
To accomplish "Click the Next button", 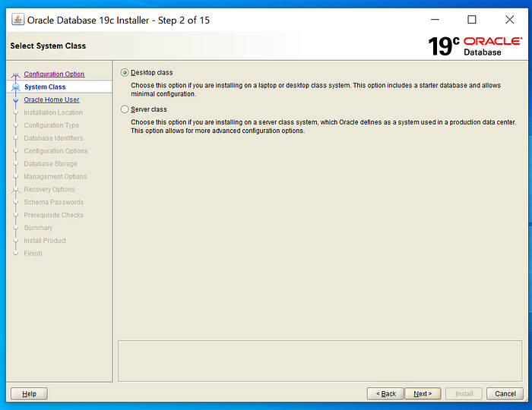I will pos(423,394).
